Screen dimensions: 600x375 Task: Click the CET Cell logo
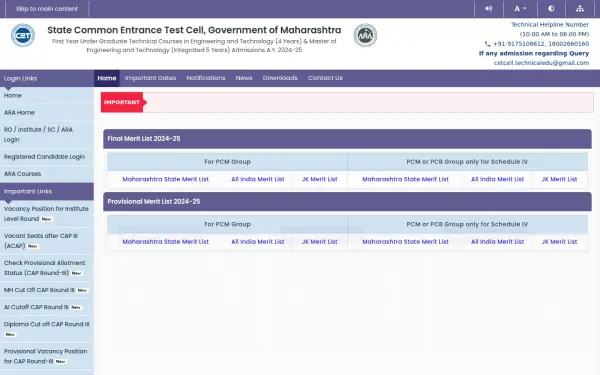point(23,35)
